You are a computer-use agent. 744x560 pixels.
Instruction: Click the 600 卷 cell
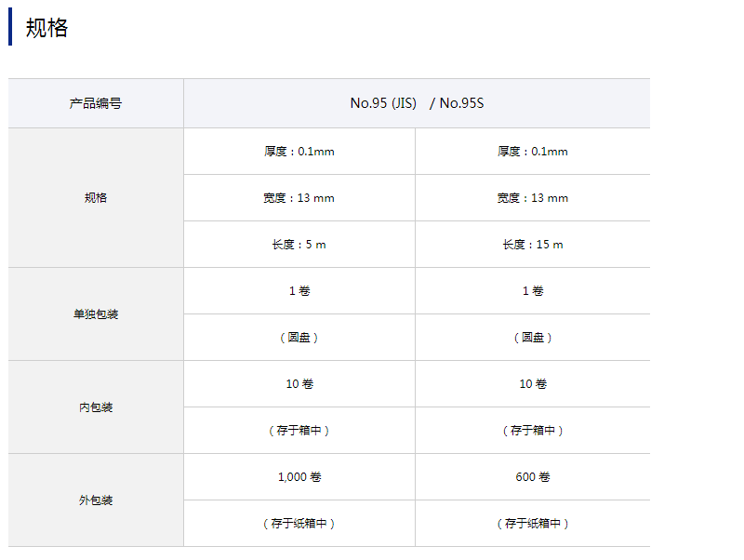click(533, 477)
